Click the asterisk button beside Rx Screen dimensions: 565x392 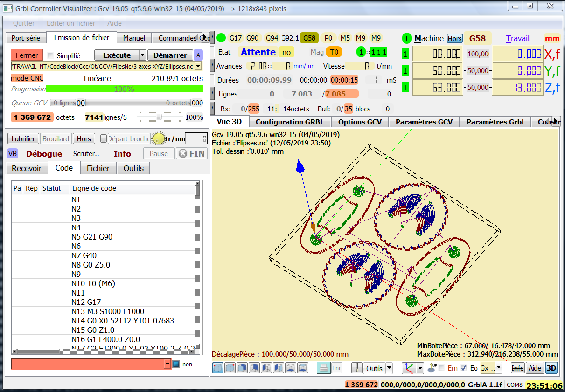pos(212,109)
